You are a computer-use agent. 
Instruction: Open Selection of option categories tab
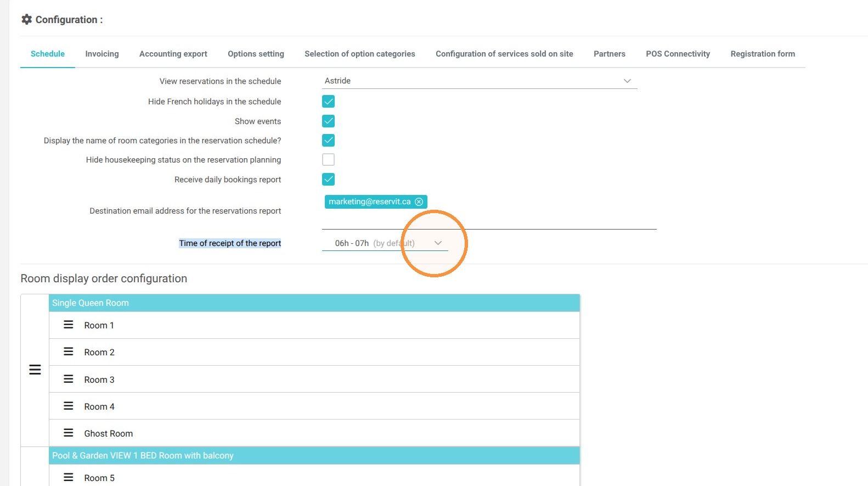point(360,54)
